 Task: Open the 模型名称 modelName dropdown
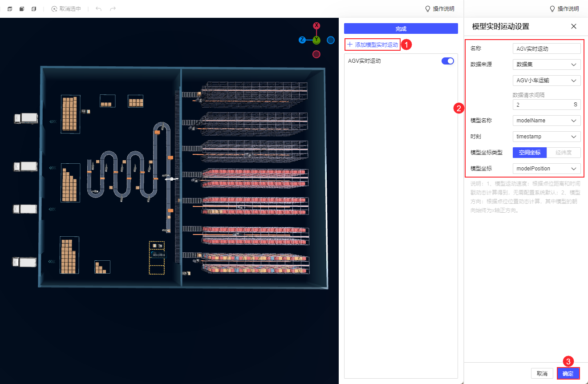[547, 121]
